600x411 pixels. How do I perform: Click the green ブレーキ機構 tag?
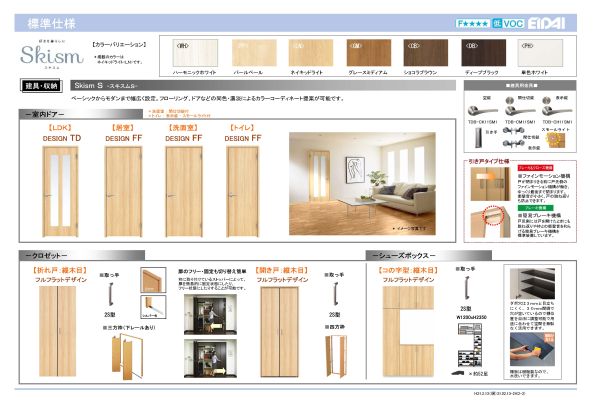tap(535, 208)
